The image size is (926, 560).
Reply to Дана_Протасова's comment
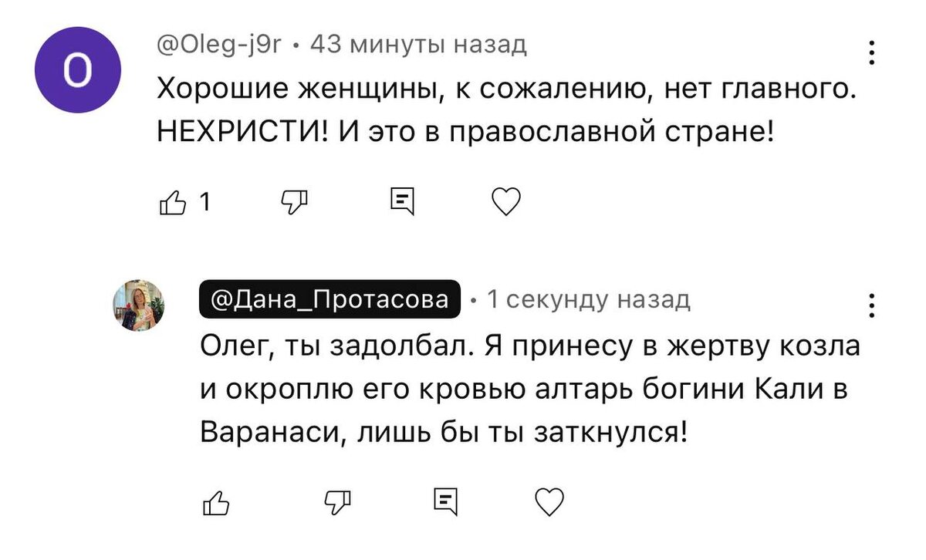point(446,503)
